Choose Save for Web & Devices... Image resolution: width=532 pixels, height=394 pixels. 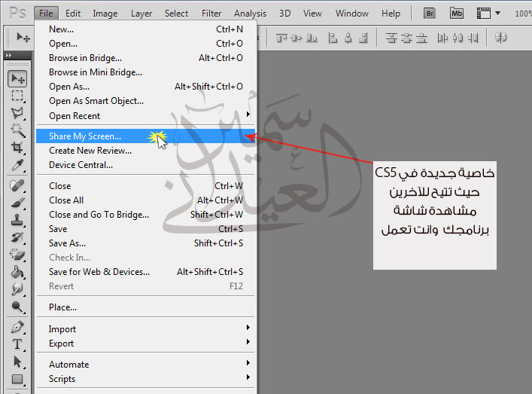click(145, 272)
